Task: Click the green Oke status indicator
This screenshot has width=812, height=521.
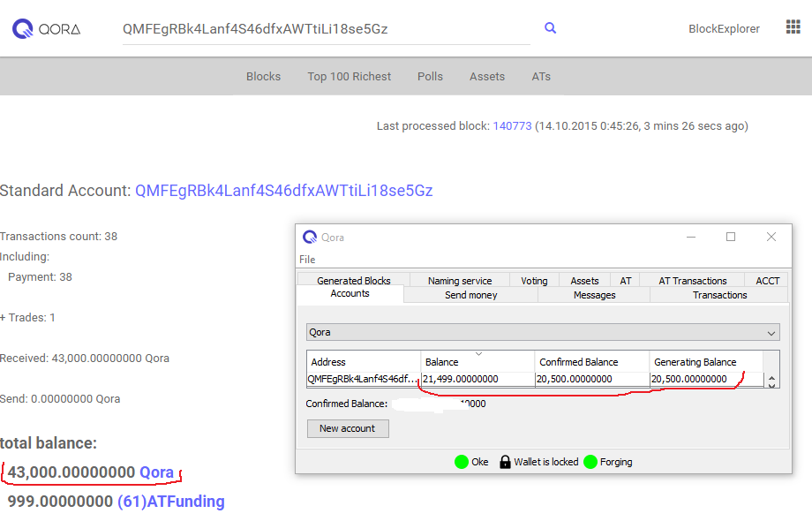Action: (x=462, y=462)
